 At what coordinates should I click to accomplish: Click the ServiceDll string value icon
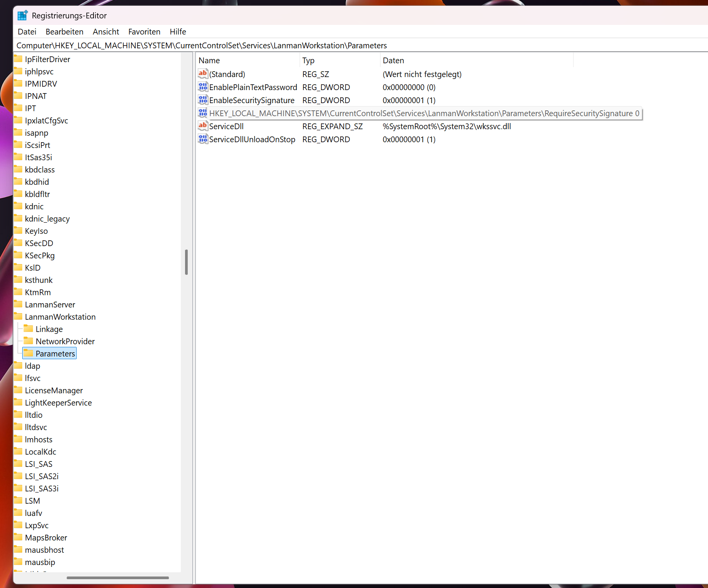click(203, 126)
